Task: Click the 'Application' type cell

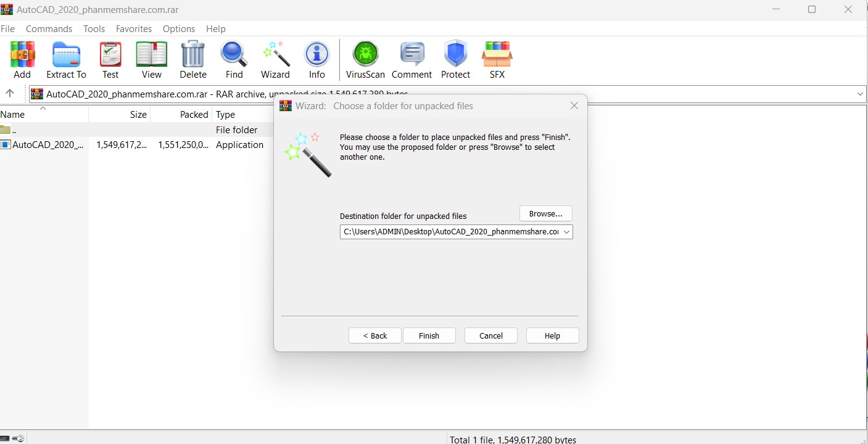Action: (239, 145)
